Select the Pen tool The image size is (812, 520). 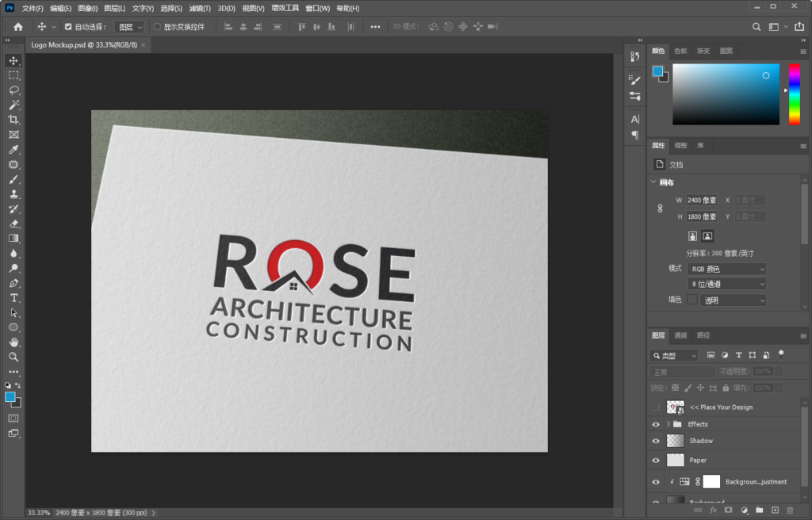(x=13, y=283)
